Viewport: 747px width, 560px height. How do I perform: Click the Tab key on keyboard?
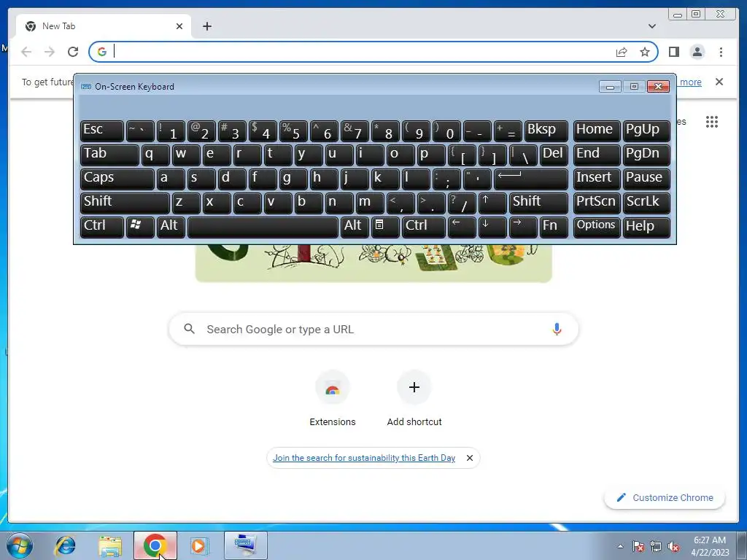pyautogui.click(x=109, y=155)
